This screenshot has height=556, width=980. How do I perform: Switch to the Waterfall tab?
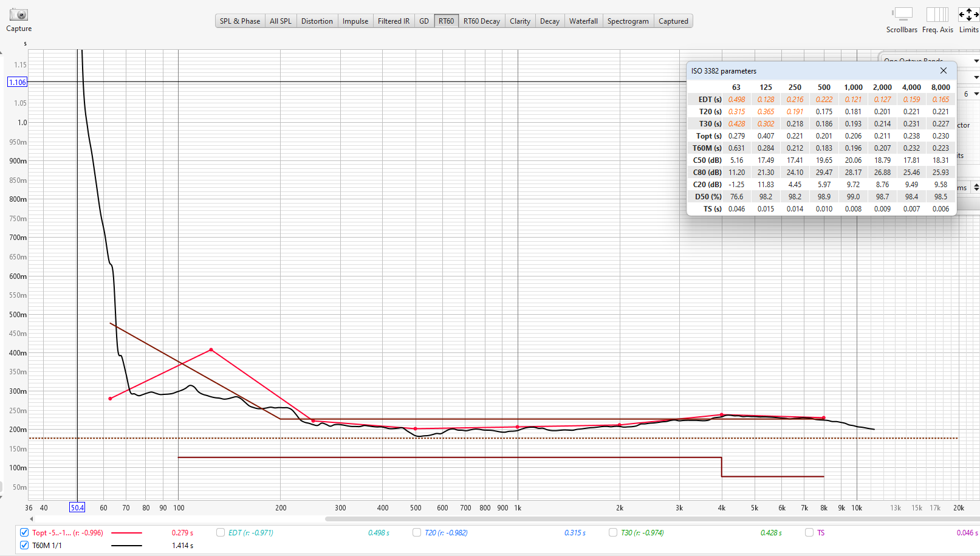tap(583, 21)
